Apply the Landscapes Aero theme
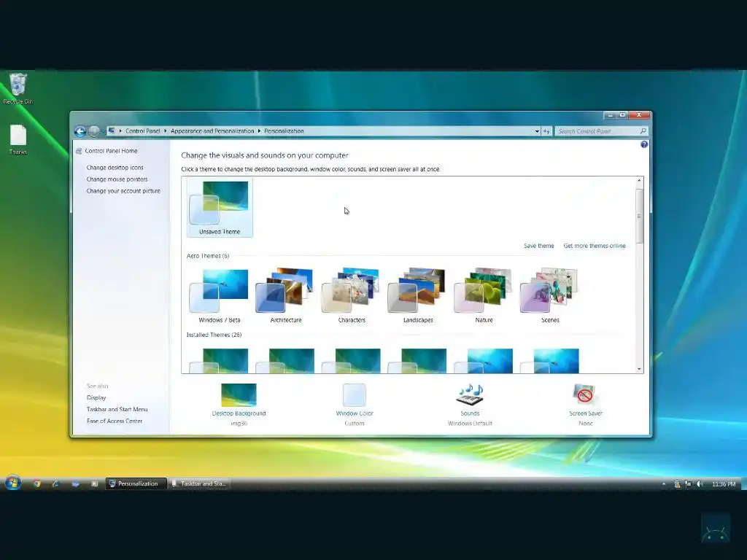747x560 pixels. (x=418, y=296)
